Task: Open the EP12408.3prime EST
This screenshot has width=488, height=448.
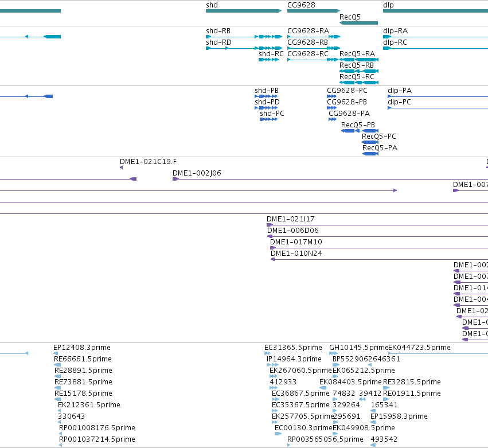Action: [x=56, y=354]
